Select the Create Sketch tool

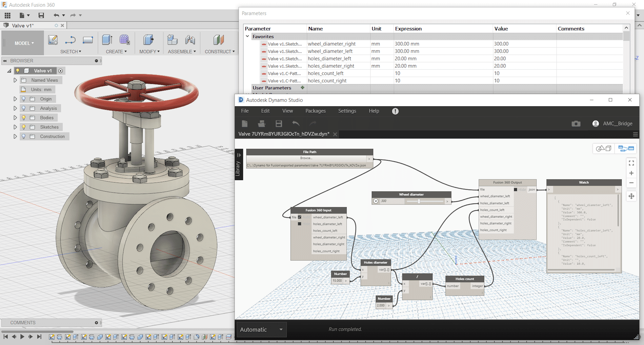click(53, 40)
